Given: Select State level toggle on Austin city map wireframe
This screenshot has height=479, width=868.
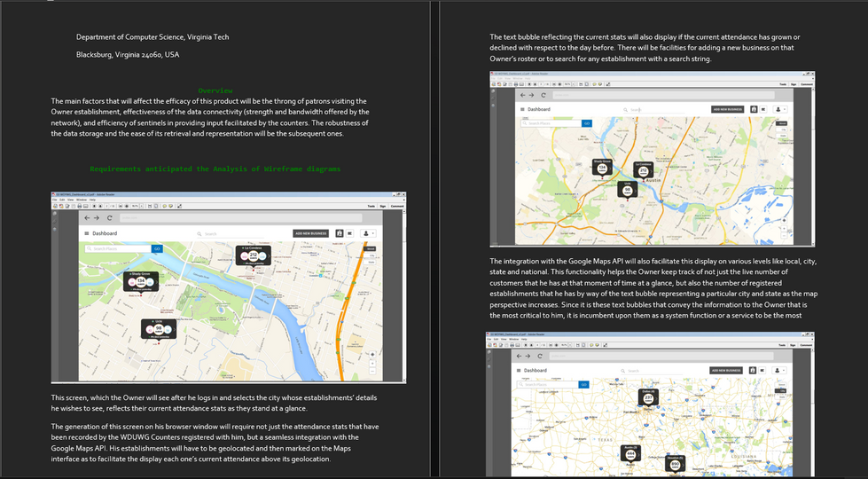Looking at the screenshot, I should (782, 136).
